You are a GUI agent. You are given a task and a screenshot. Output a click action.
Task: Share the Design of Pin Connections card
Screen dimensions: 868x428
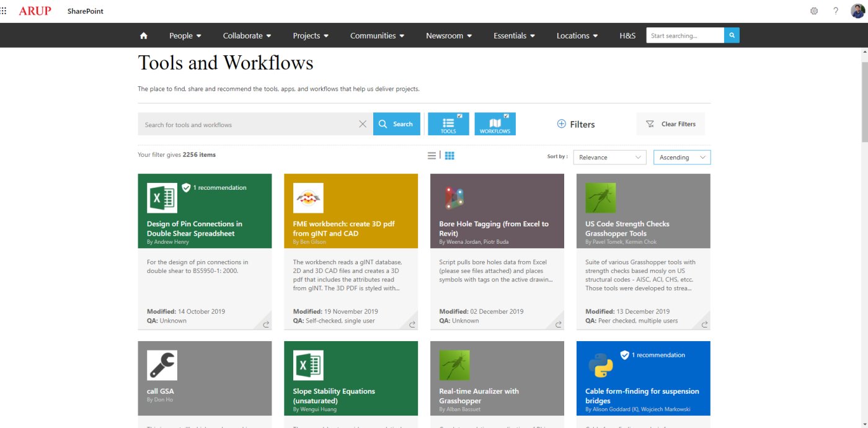pyautogui.click(x=266, y=324)
